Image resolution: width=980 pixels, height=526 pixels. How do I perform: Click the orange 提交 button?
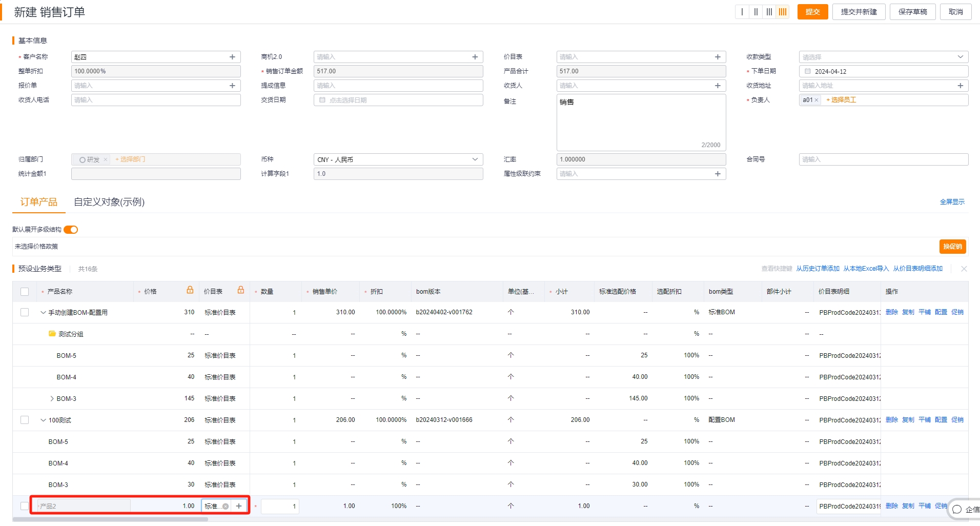pos(812,12)
